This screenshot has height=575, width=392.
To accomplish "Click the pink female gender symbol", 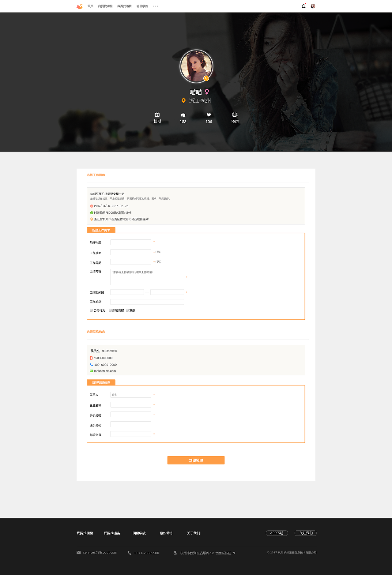I will (x=207, y=92).
